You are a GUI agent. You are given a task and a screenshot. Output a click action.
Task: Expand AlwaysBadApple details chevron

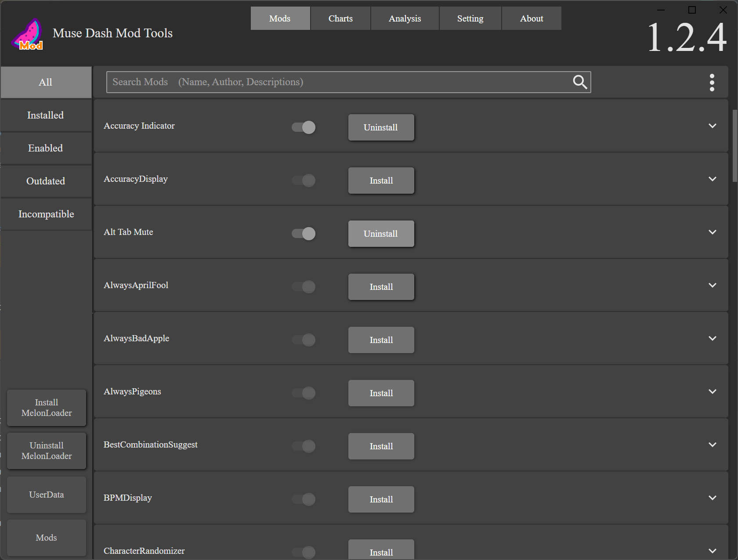713,339
